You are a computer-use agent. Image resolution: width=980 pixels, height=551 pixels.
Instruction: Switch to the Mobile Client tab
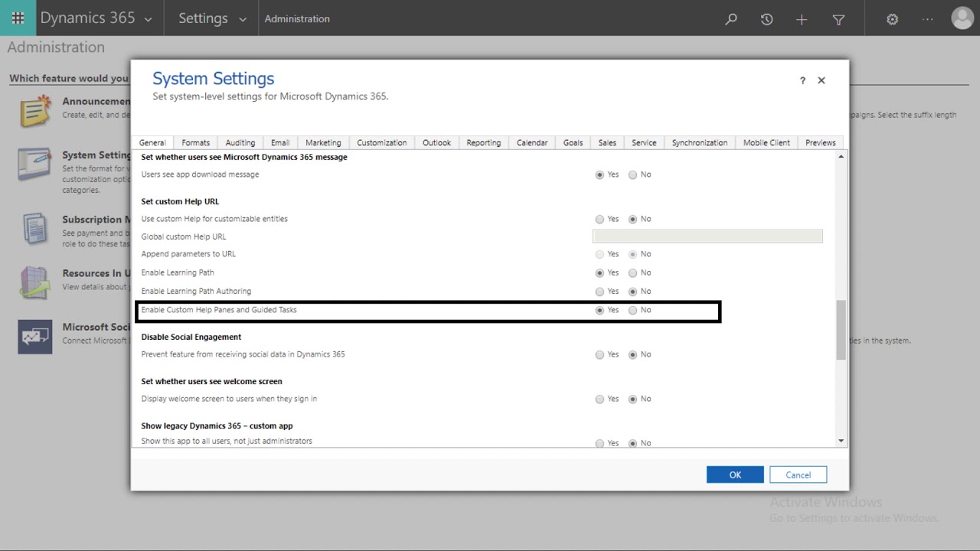766,142
